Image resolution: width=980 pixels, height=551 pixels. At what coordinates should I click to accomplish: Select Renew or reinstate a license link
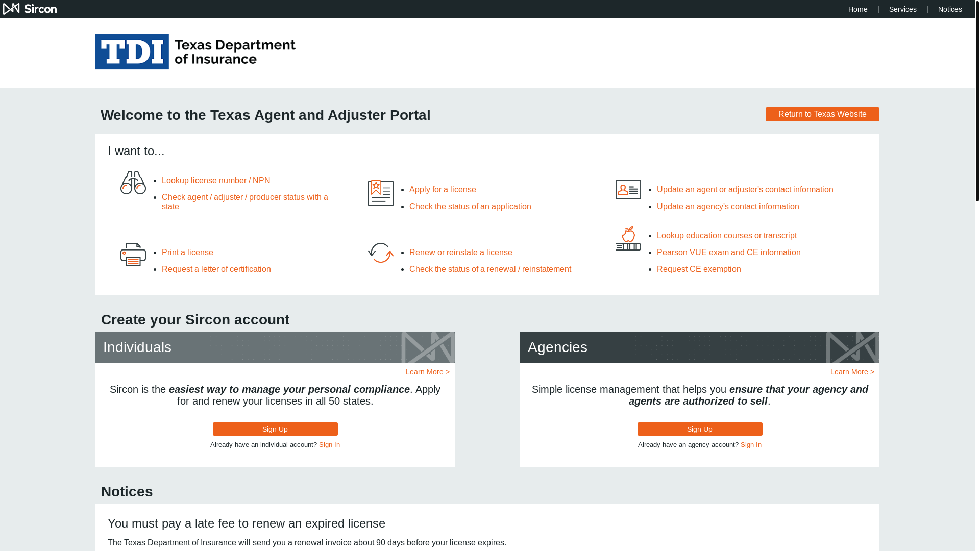(461, 253)
